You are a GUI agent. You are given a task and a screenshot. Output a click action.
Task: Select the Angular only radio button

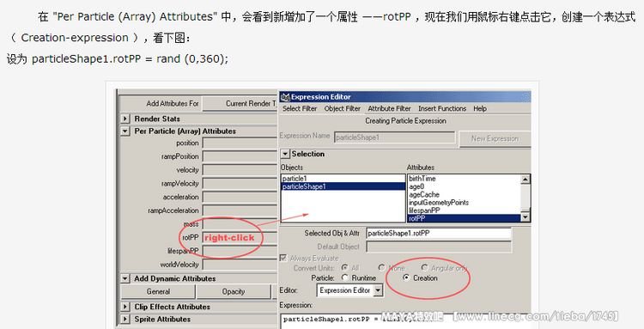[x=425, y=268]
